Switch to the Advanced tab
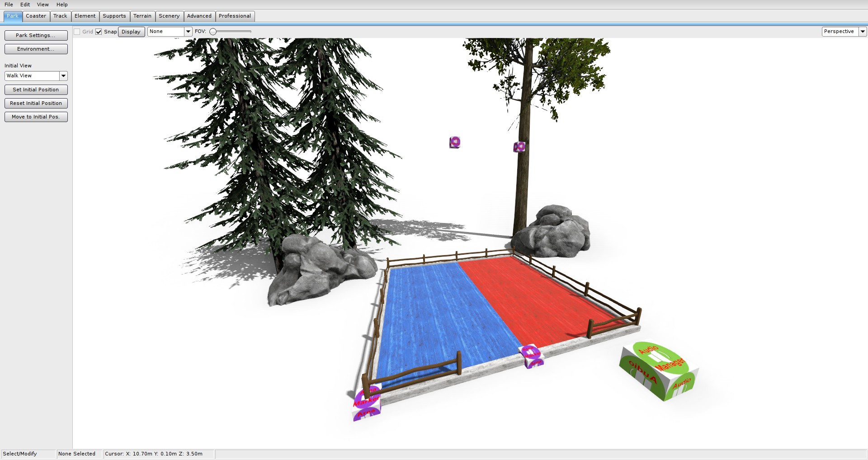This screenshot has height=460, width=868. pos(199,16)
